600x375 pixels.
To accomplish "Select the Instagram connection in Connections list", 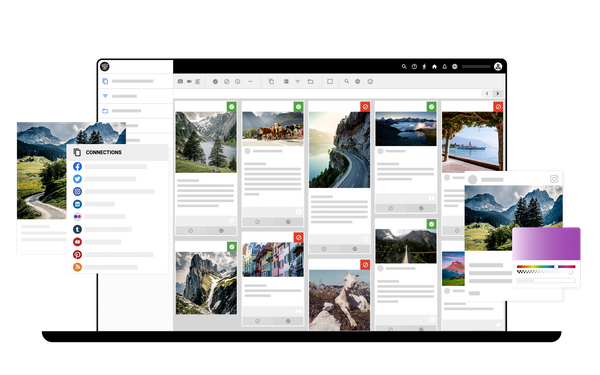I will coord(118,192).
